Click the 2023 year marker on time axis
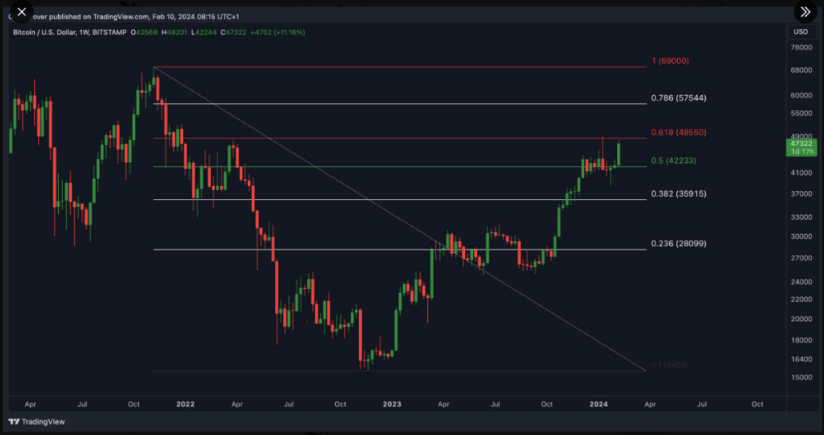The width and height of the screenshot is (824, 435). 391,403
